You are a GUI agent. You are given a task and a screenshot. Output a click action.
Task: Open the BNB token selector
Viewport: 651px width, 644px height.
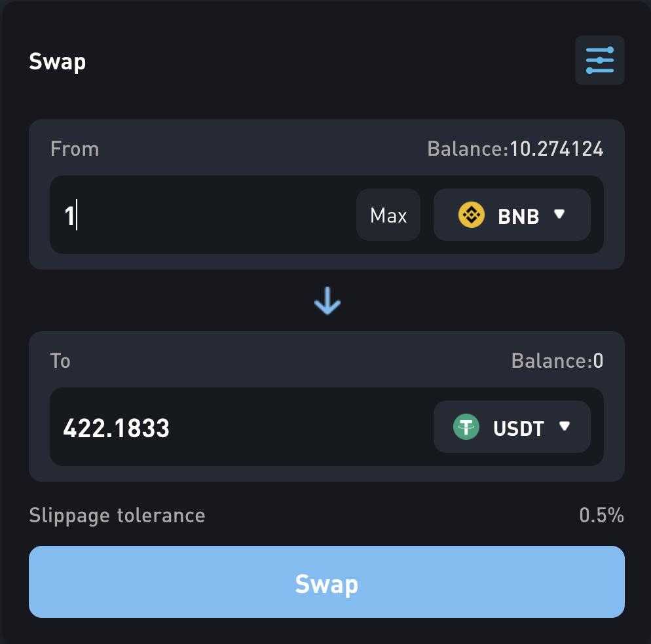tap(512, 215)
